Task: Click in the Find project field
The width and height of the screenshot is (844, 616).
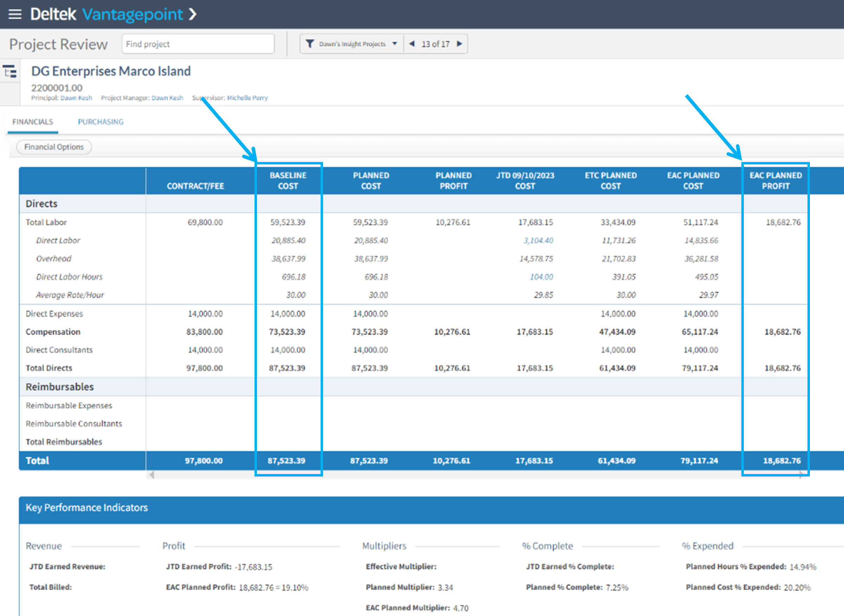Action: 198,44
